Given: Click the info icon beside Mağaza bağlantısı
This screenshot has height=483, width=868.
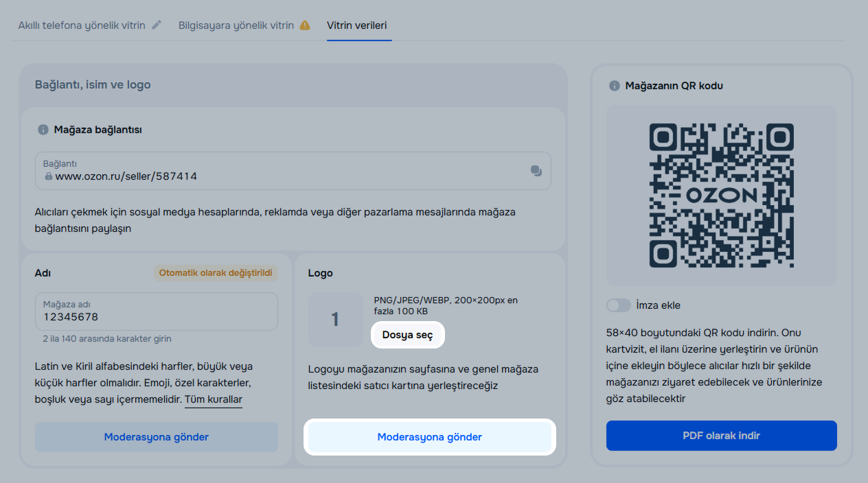Looking at the screenshot, I should (43, 129).
